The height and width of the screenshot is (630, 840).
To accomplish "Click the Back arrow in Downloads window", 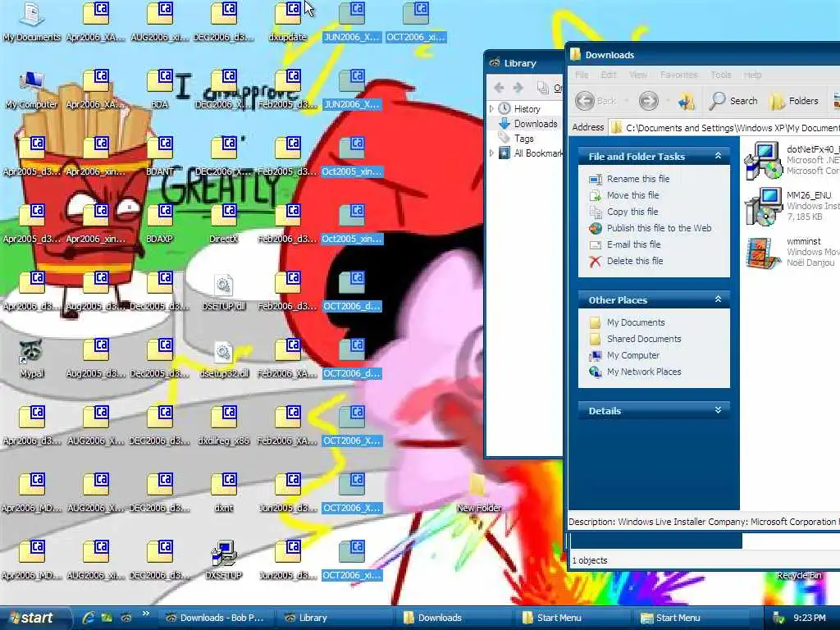I will point(585,101).
